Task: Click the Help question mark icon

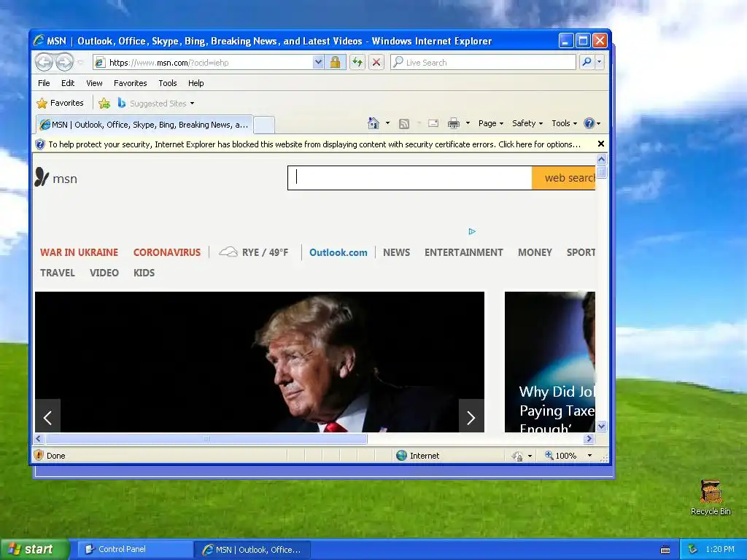Action: tap(589, 123)
